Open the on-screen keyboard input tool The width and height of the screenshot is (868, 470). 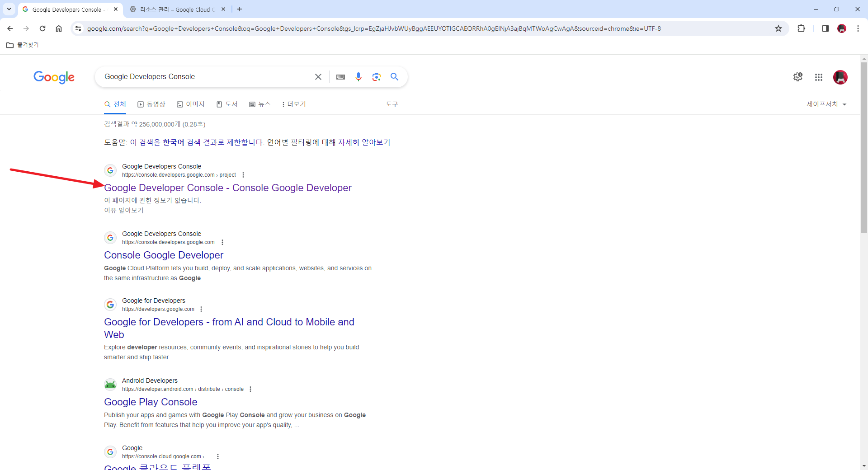[x=340, y=77]
